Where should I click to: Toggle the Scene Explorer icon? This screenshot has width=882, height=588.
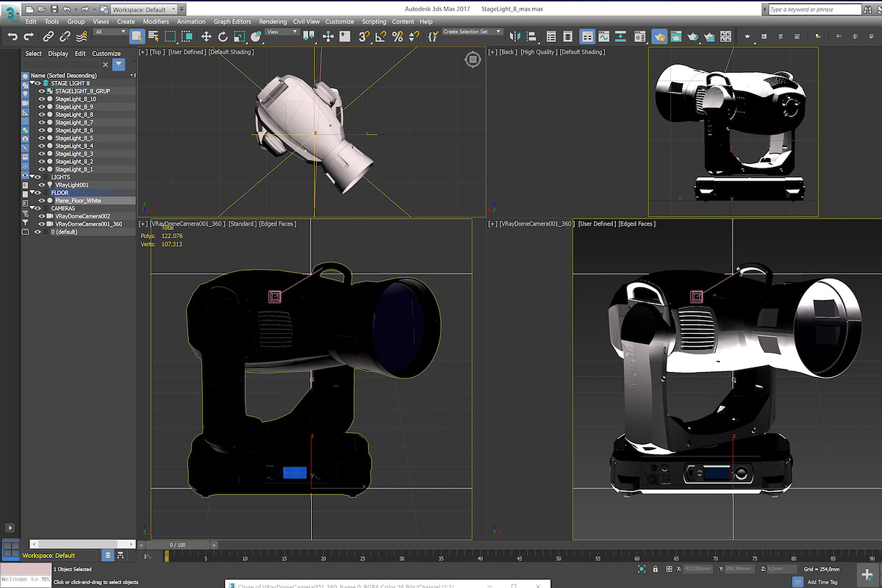coord(551,36)
